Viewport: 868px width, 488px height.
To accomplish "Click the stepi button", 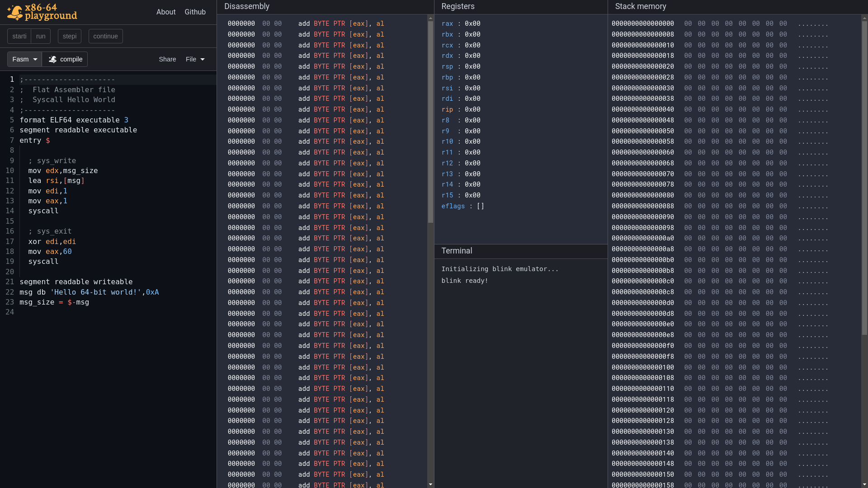I will point(70,36).
